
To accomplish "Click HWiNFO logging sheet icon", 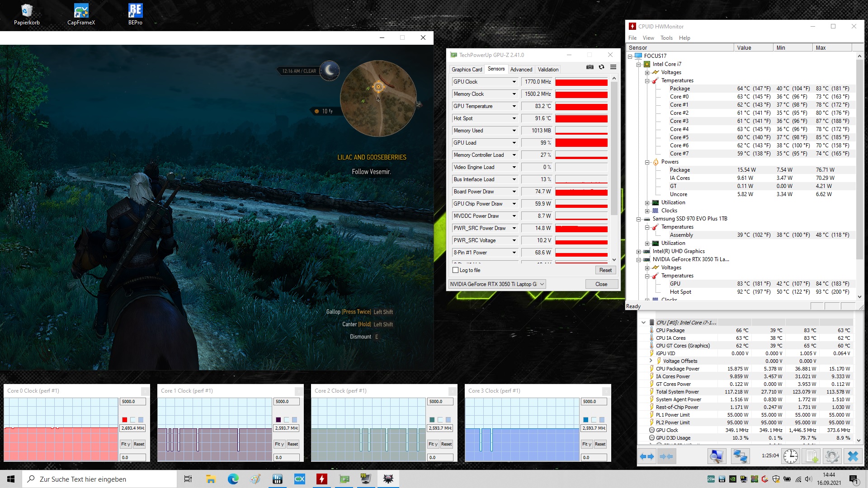I will [x=812, y=456].
